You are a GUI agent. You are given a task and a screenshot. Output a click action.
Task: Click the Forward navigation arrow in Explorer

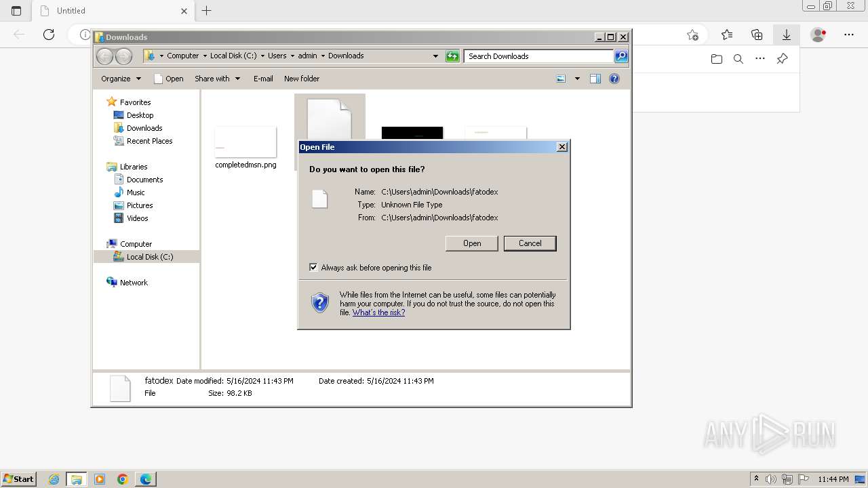pyautogui.click(x=123, y=56)
